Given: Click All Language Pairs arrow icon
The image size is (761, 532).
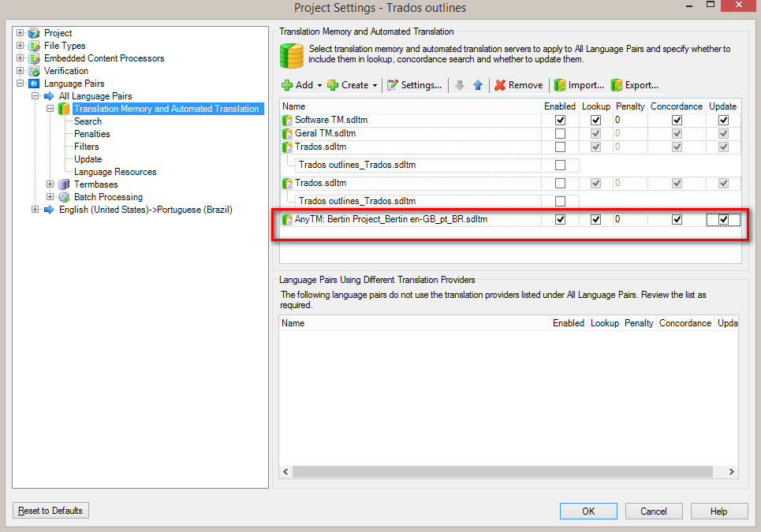Looking at the screenshot, I should [49, 96].
